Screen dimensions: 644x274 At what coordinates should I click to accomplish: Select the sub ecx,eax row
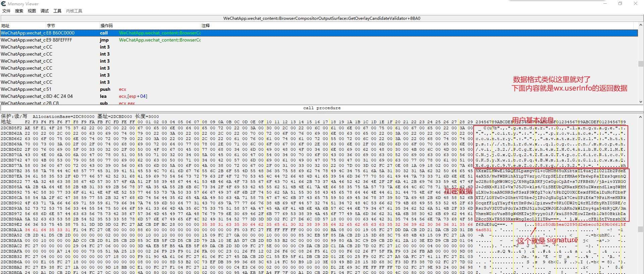319,103
